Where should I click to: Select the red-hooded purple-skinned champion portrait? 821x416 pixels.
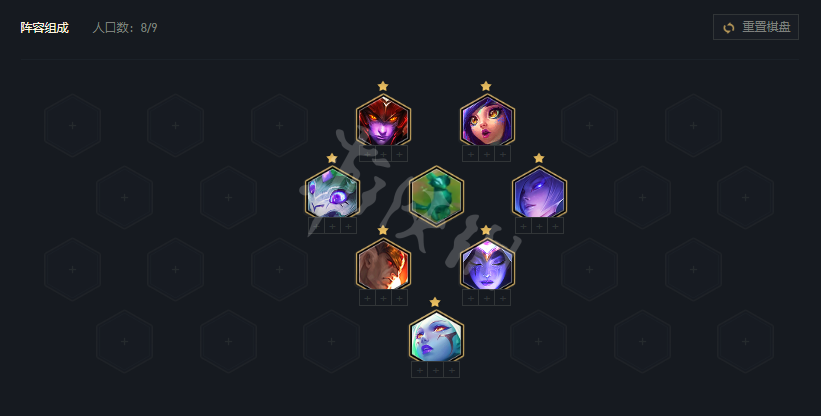click(383, 122)
